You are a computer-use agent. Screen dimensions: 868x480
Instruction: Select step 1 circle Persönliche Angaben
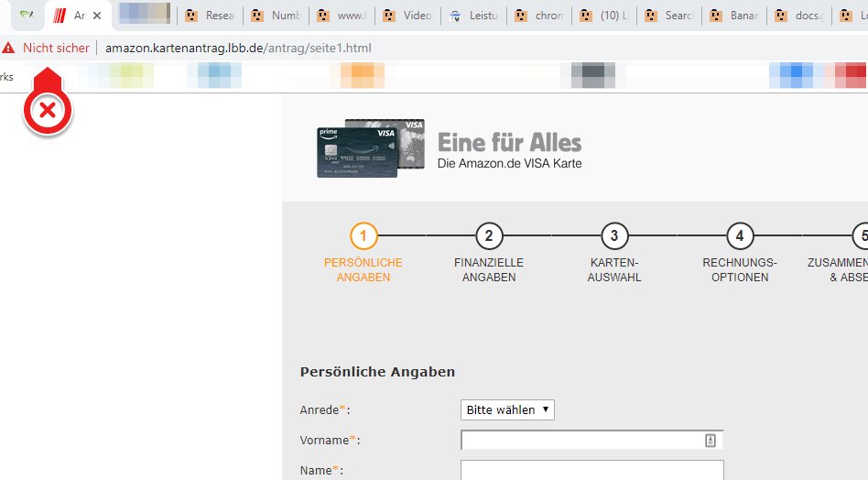(363, 235)
